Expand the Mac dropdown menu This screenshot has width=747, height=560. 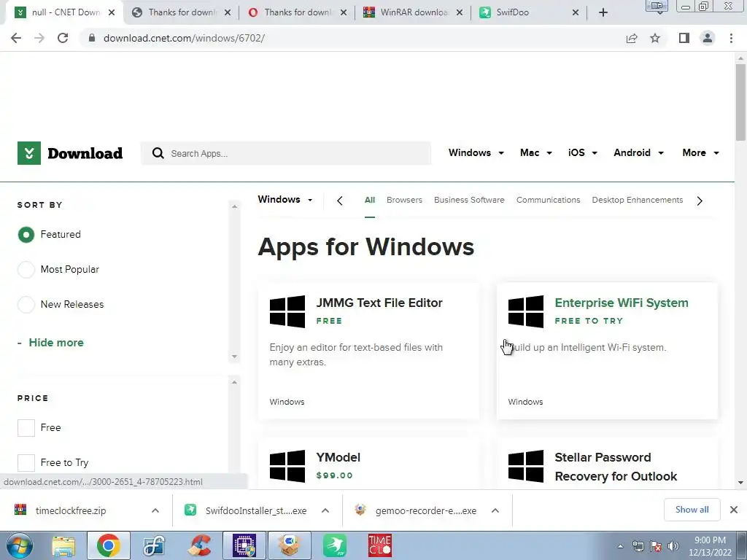pos(536,153)
